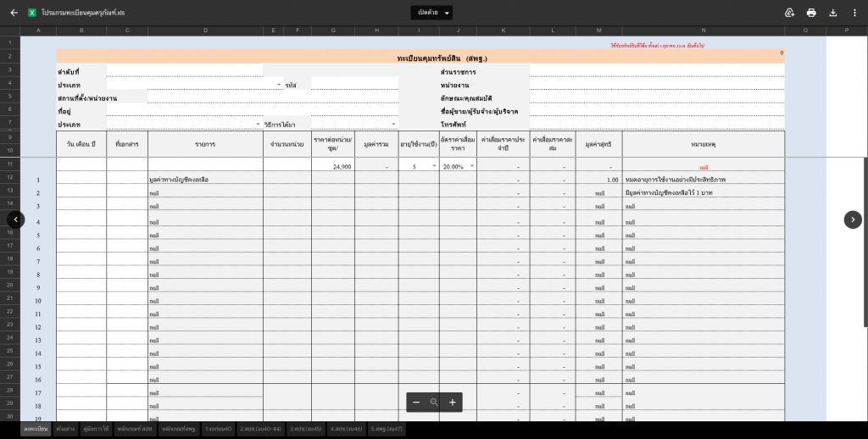
Task: Click the มูลค่าทางบัญชีคงเหลือ cell
Action: pyautogui.click(x=205, y=180)
